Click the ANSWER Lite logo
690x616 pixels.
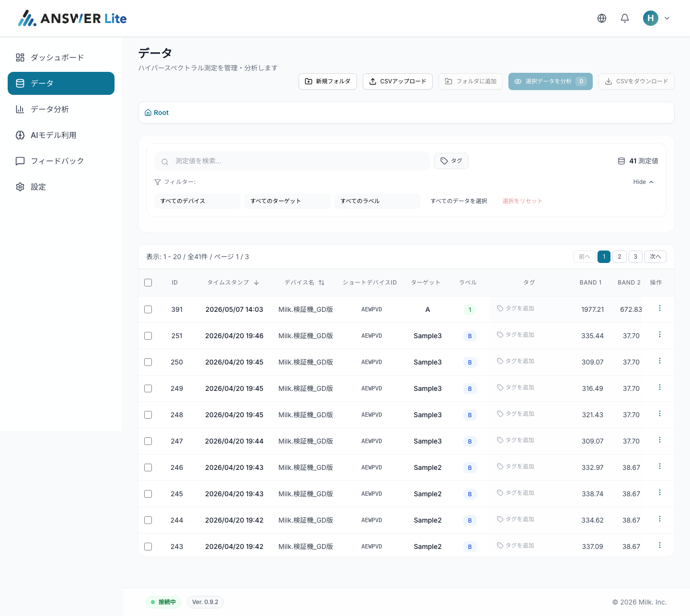coord(72,18)
